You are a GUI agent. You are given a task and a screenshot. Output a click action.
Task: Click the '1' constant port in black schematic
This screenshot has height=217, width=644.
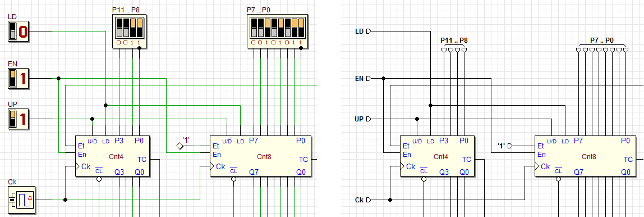point(510,146)
